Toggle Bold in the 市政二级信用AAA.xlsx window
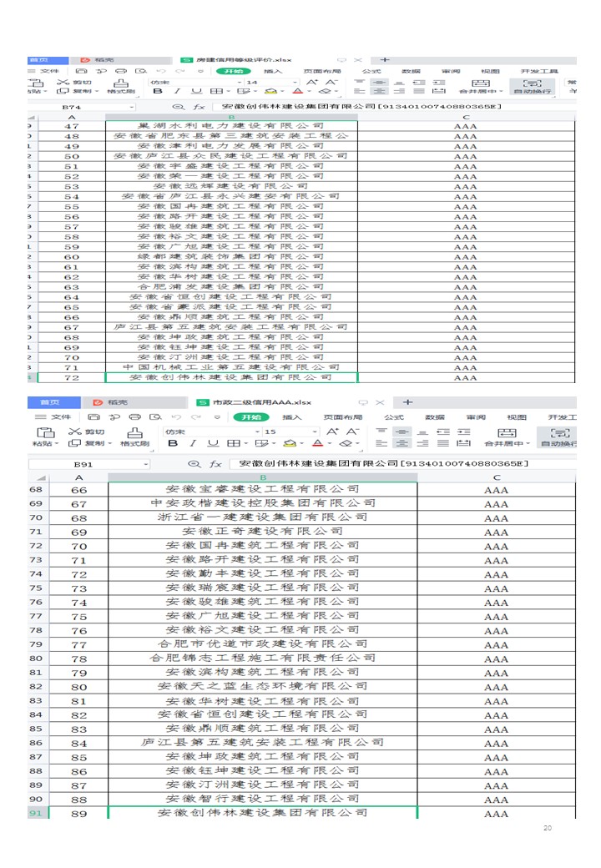Image resolution: width=601 pixels, height=868 pixels. tap(173, 443)
